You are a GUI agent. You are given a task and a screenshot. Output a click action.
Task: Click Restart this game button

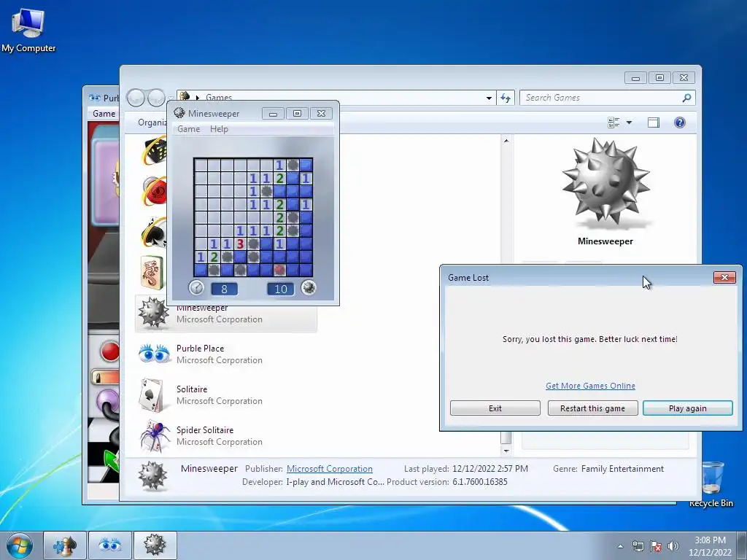pos(592,408)
